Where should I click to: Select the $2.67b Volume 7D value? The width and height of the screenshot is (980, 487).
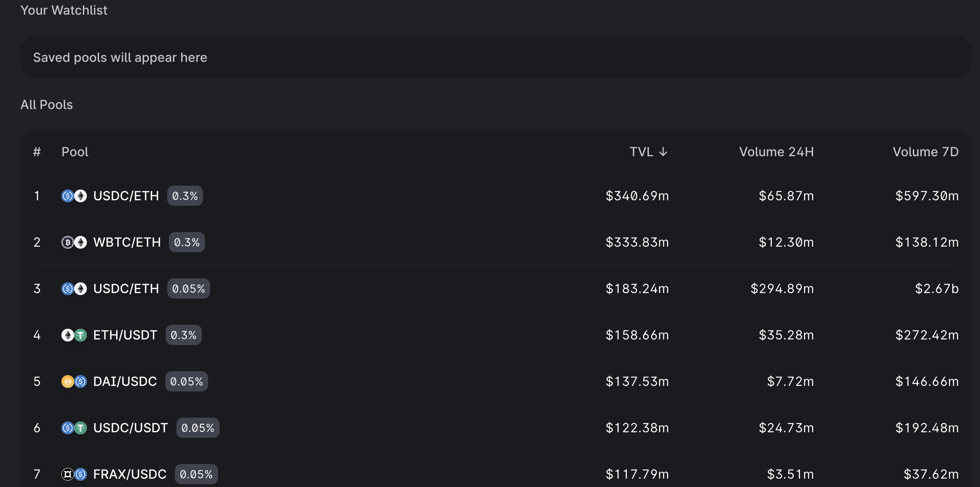(x=936, y=289)
